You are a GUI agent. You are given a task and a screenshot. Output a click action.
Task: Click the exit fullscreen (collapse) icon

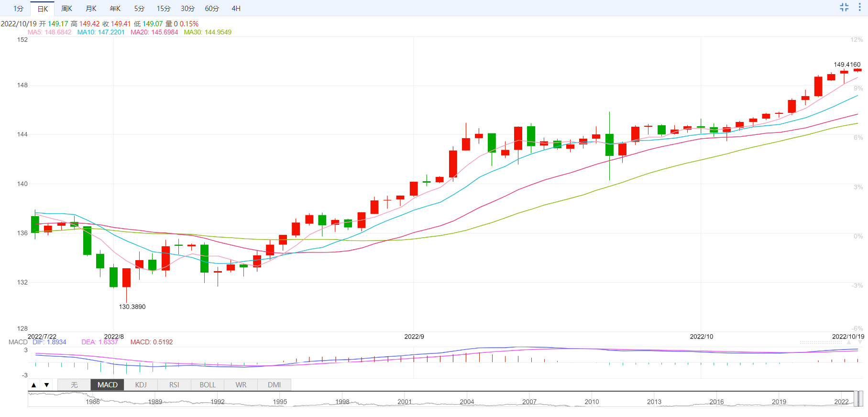844,7
